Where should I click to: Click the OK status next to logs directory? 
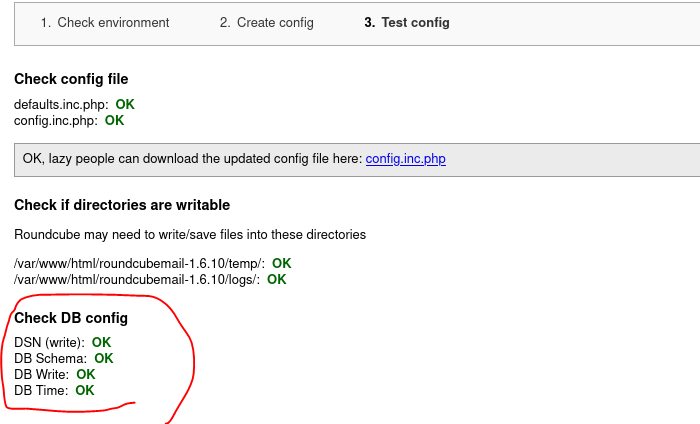(x=276, y=279)
